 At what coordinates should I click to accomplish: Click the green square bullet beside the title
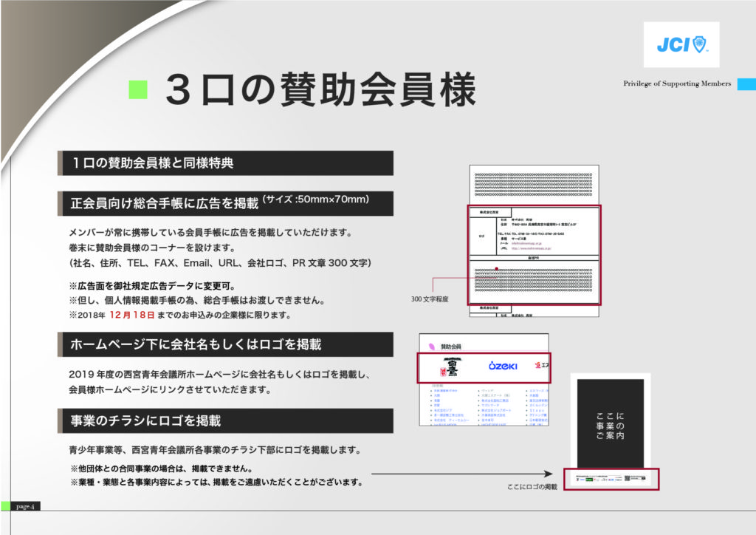[x=138, y=89]
